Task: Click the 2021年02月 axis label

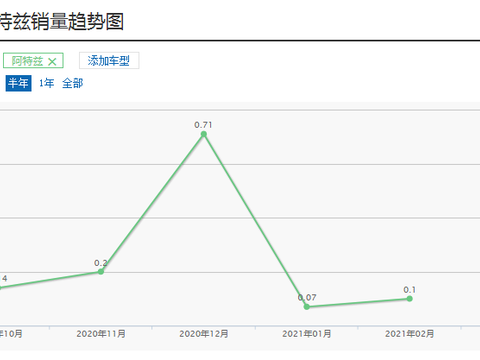Action: tap(410, 334)
